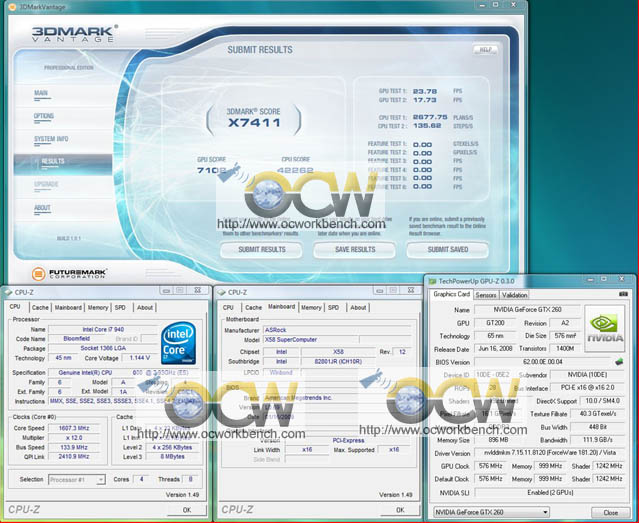Viewport: 639px width, 523px height.
Task: Select CPU tab in left CPU-Z window
Action: pyautogui.click(x=15, y=307)
